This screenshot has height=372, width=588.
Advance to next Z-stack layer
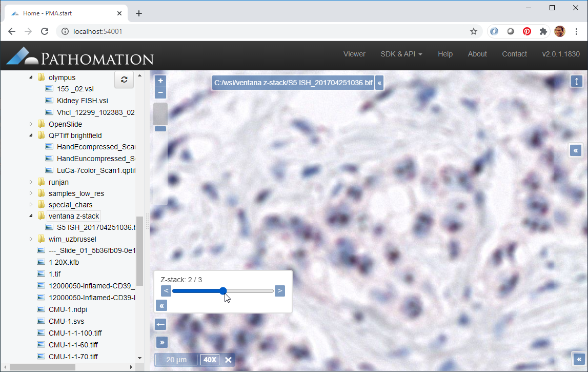[280, 291]
